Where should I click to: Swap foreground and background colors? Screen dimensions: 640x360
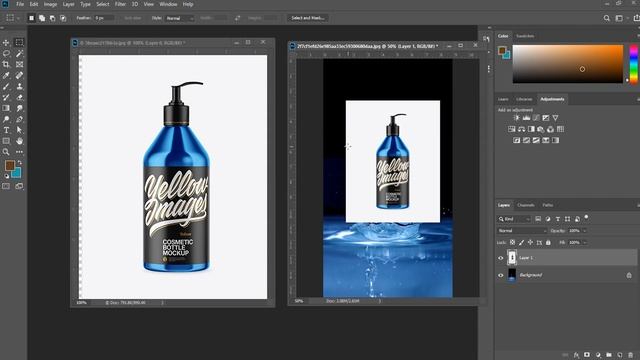pyautogui.click(x=19, y=163)
